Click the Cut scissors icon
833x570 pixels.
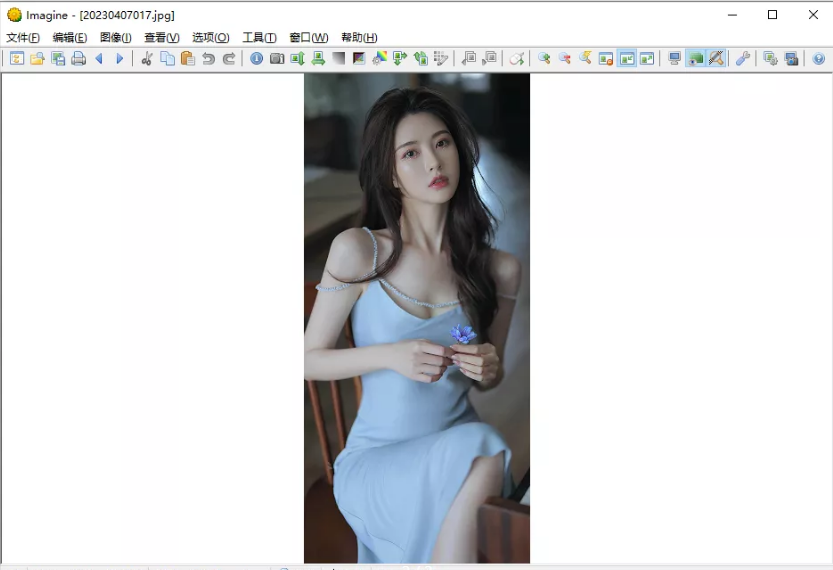click(x=147, y=59)
